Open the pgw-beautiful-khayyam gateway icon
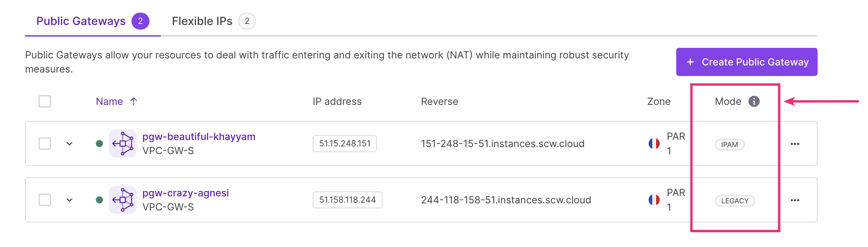868x247 pixels. (x=122, y=144)
